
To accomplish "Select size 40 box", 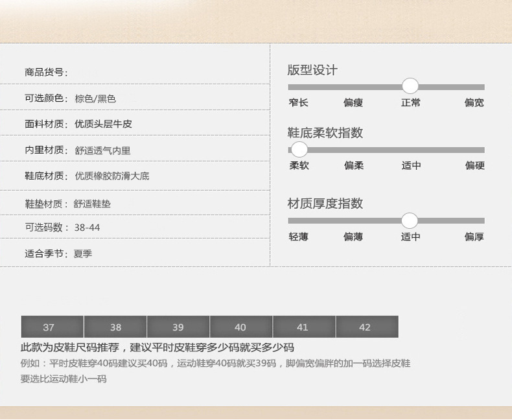I will tap(241, 327).
